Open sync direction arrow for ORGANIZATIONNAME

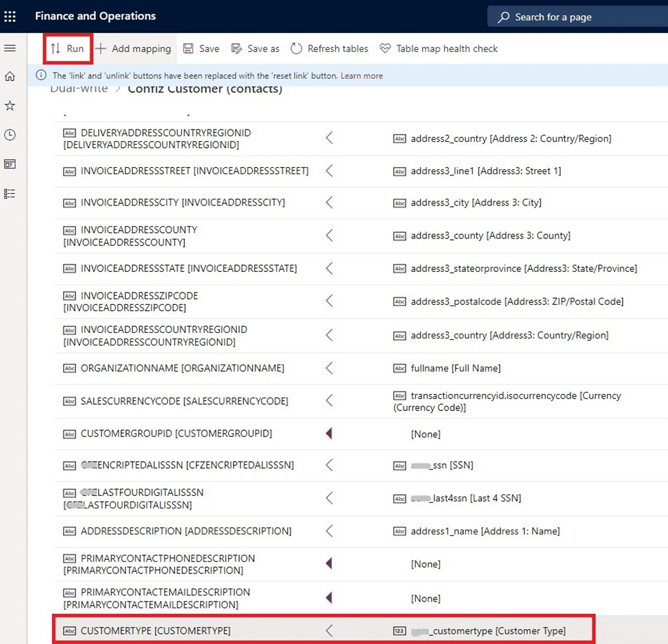click(x=329, y=368)
